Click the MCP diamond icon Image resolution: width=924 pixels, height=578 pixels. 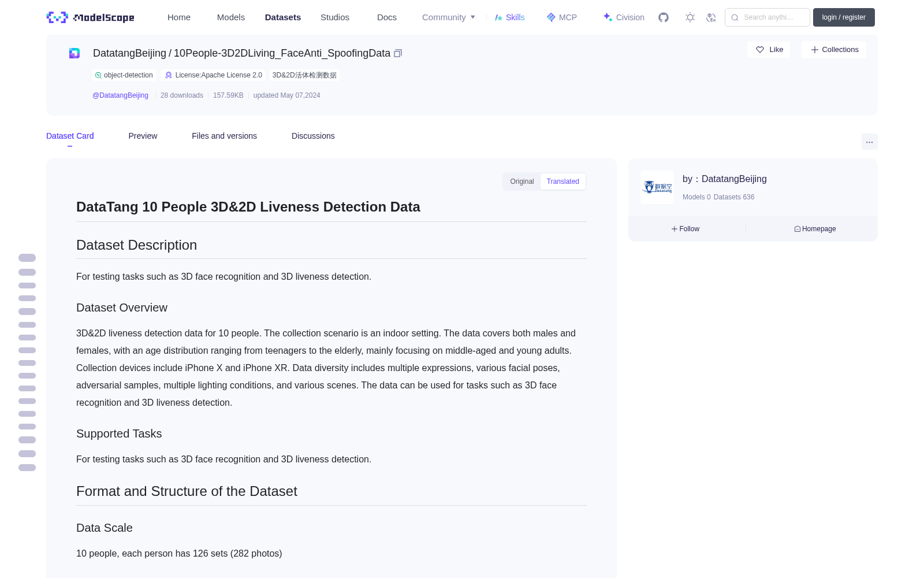[551, 17]
